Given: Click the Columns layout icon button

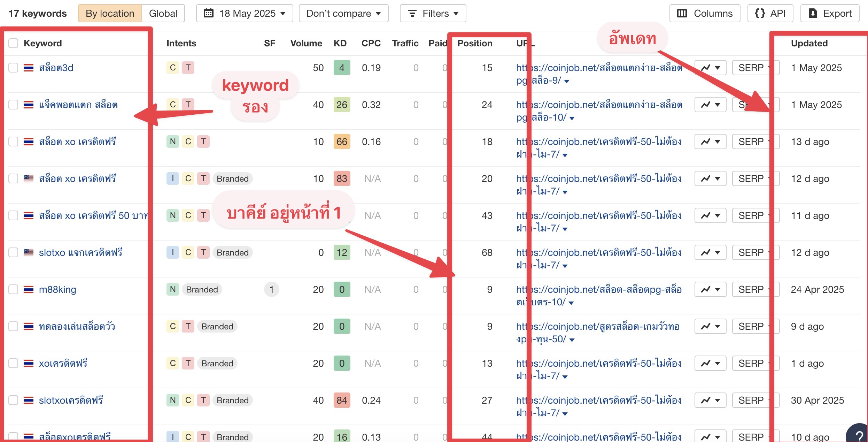Looking at the screenshot, I should click(704, 13).
